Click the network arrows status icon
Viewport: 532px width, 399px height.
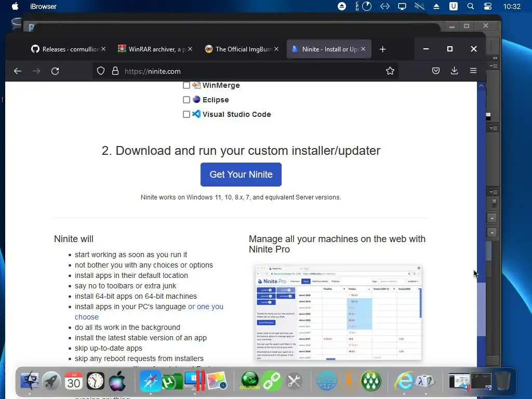[385, 6]
